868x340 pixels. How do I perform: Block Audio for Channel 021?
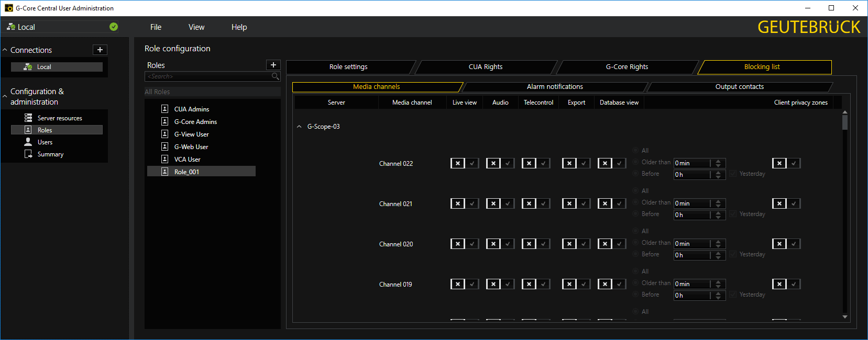coord(493,203)
